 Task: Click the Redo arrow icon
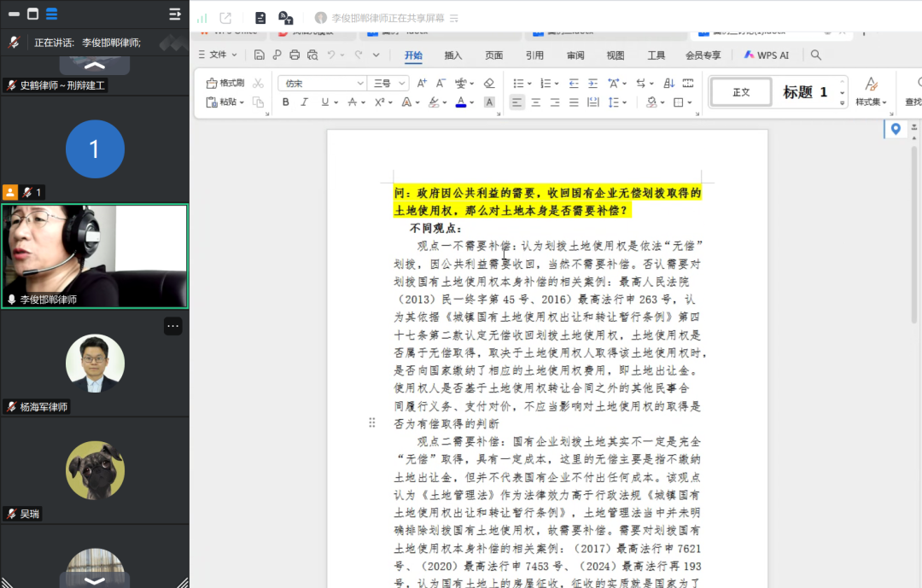tap(358, 55)
